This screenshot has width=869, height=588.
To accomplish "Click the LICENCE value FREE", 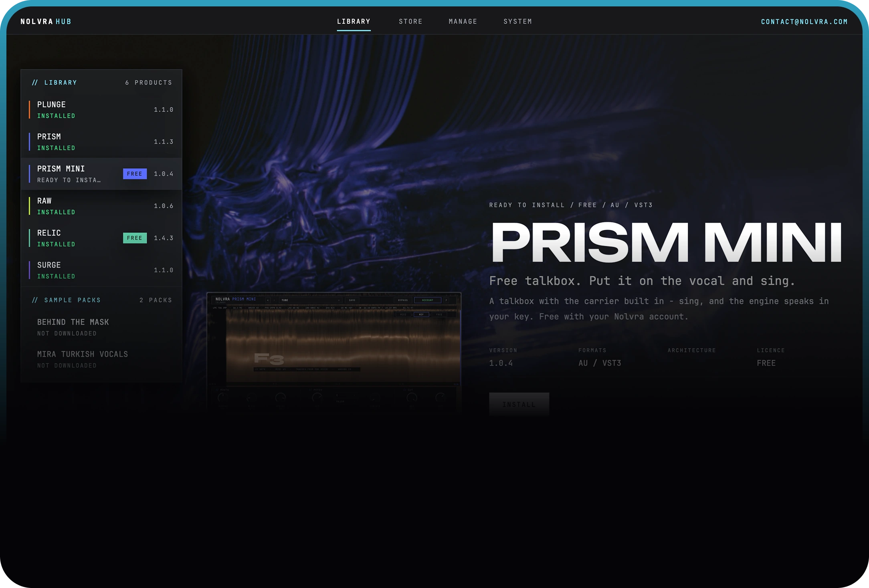I will coord(766,363).
